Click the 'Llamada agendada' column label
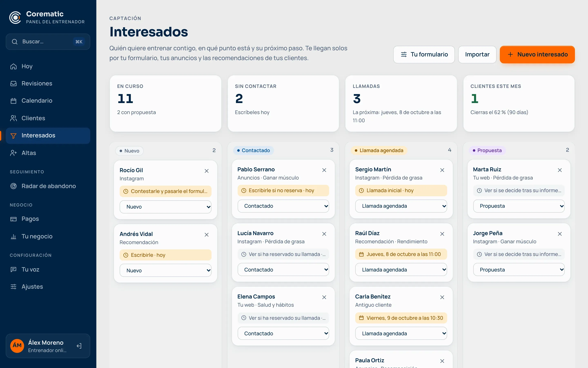 click(x=379, y=150)
